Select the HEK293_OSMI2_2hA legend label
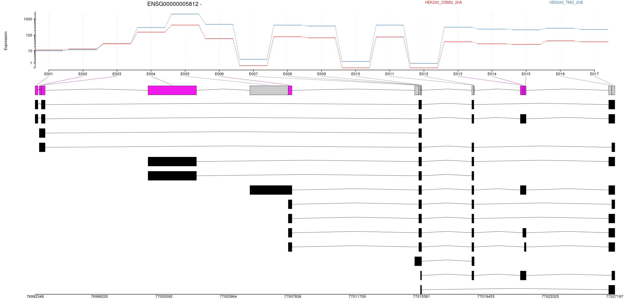This screenshot has height=301, width=644. (443, 2)
